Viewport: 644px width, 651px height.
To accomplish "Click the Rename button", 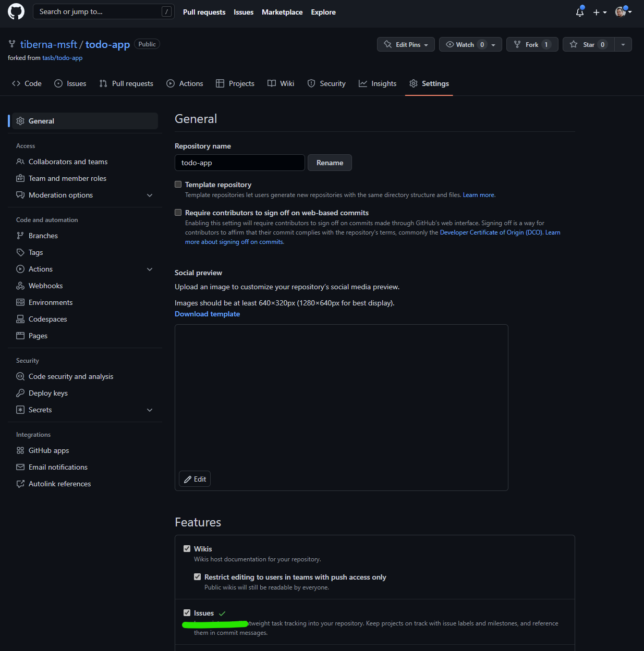I will 329,163.
